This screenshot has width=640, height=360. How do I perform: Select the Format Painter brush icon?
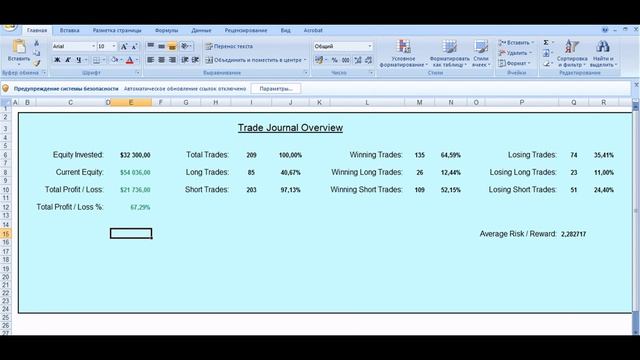(36, 63)
